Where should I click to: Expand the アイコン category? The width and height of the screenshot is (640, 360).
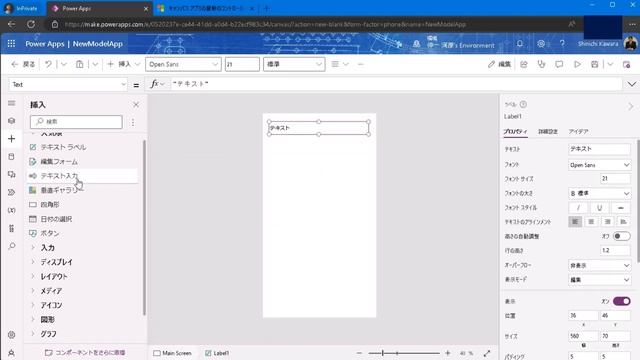(33, 305)
